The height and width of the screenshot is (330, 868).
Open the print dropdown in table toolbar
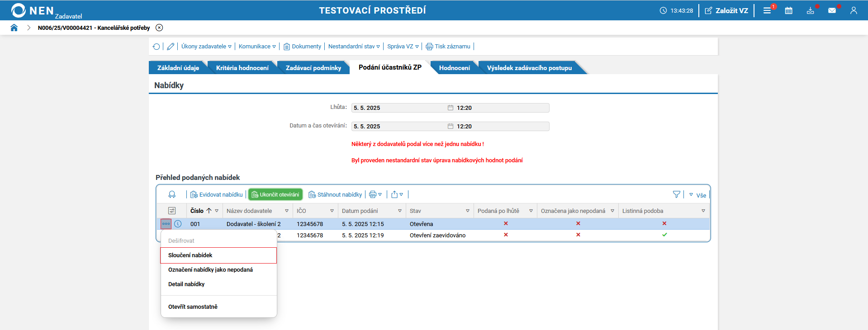coord(375,194)
